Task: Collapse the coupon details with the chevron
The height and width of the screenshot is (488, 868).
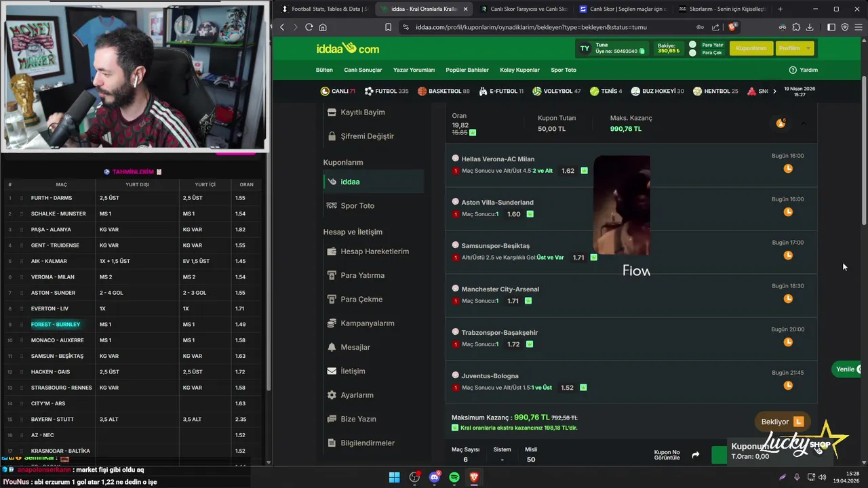Action: tap(804, 123)
